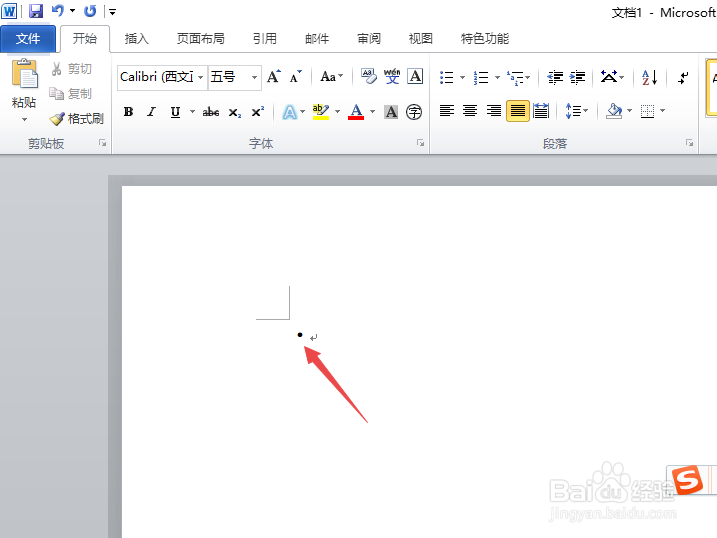The height and width of the screenshot is (538, 717).
Task: Switch to the 邮件 tab
Action: tap(317, 39)
